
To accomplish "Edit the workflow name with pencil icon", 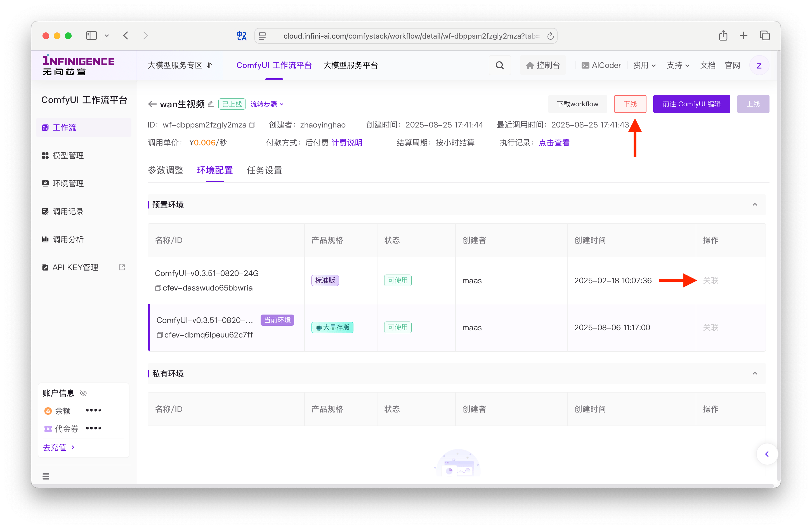I will tap(211, 104).
